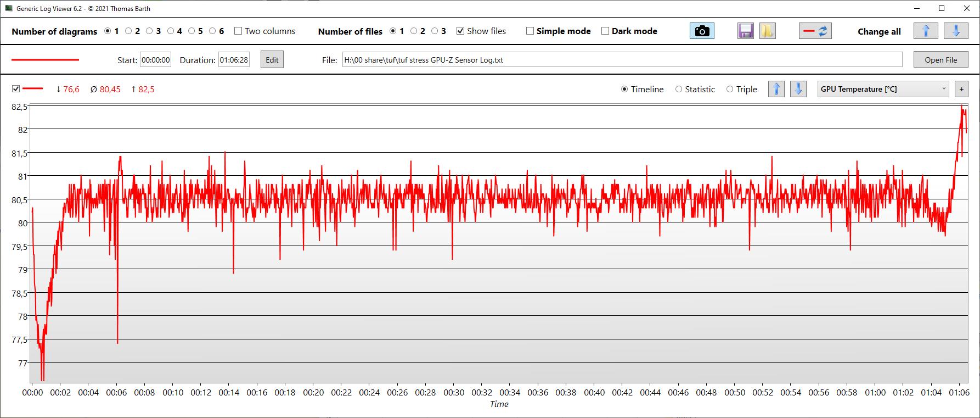Click the diagram down arrow beside sensor dropdown
Screen dimensions: 980x418
[x=798, y=89]
